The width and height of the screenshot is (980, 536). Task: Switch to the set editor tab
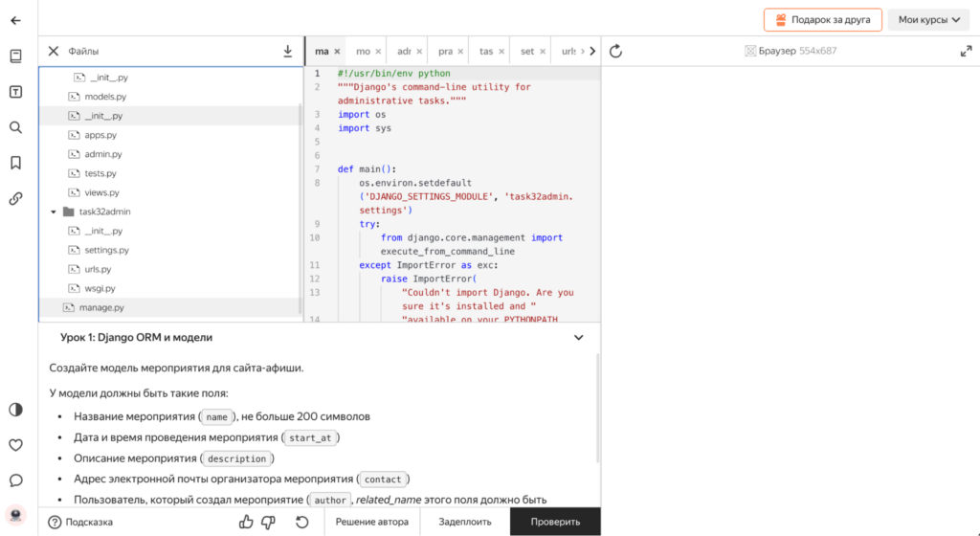[527, 51]
